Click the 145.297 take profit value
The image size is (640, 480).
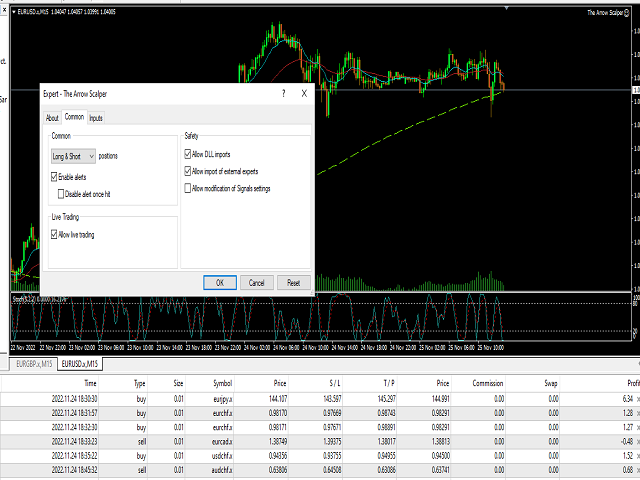coord(385,399)
